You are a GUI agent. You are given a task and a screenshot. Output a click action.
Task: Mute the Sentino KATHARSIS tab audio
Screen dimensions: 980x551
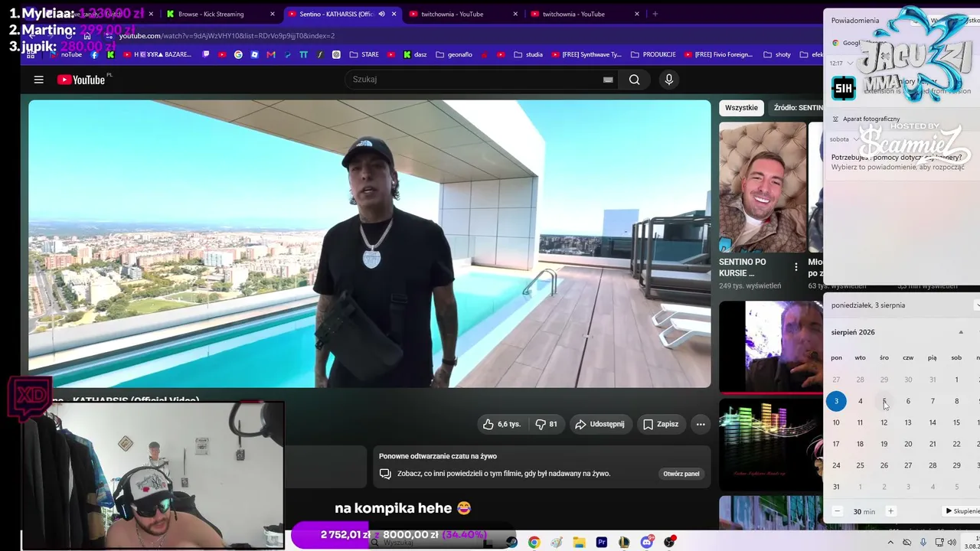381,14
